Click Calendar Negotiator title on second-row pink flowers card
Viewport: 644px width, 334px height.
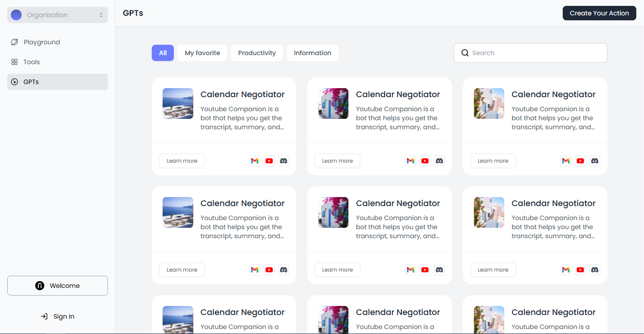click(x=398, y=203)
